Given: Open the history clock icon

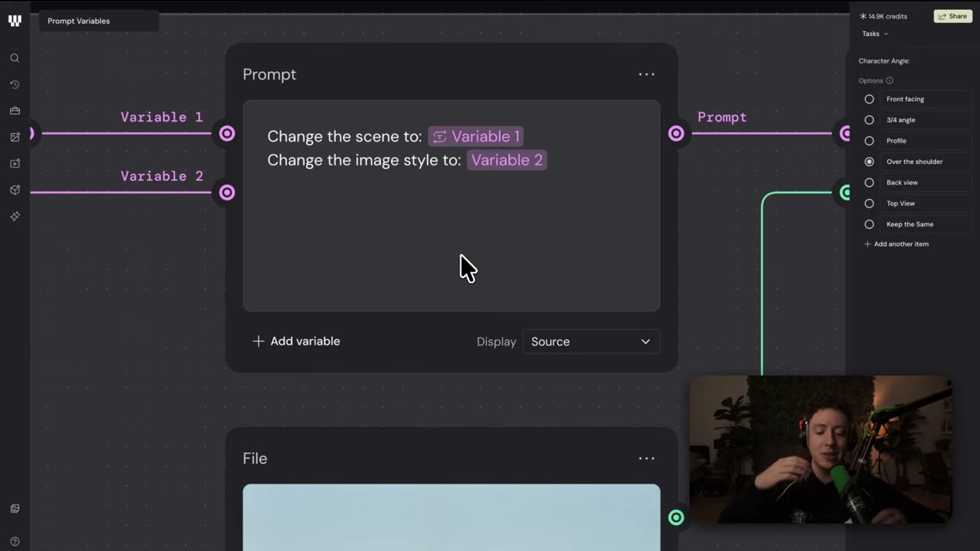Looking at the screenshot, I should pyautogui.click(x=15, y=84).
